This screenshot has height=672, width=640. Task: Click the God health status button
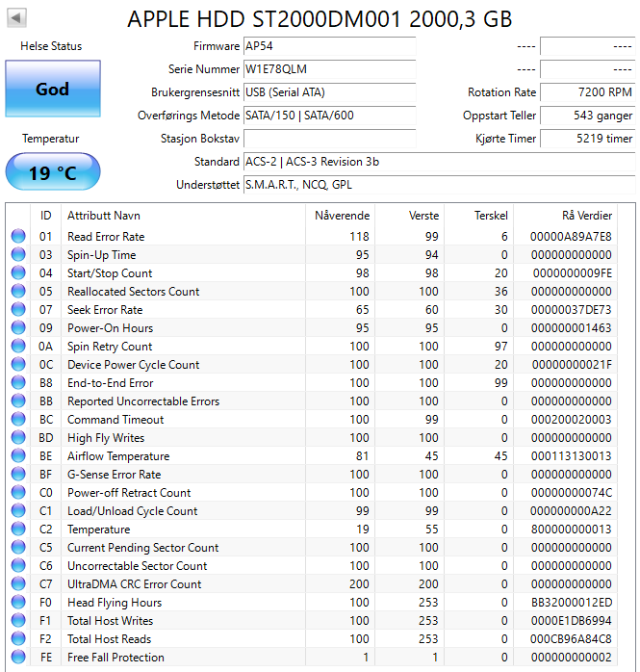click(52, 90)
